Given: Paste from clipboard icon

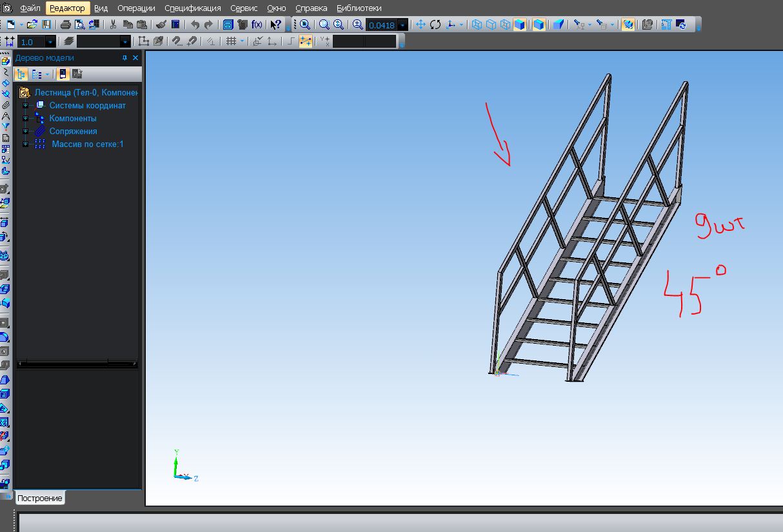Looking at the screenshot, I should [x=142, y=25].
